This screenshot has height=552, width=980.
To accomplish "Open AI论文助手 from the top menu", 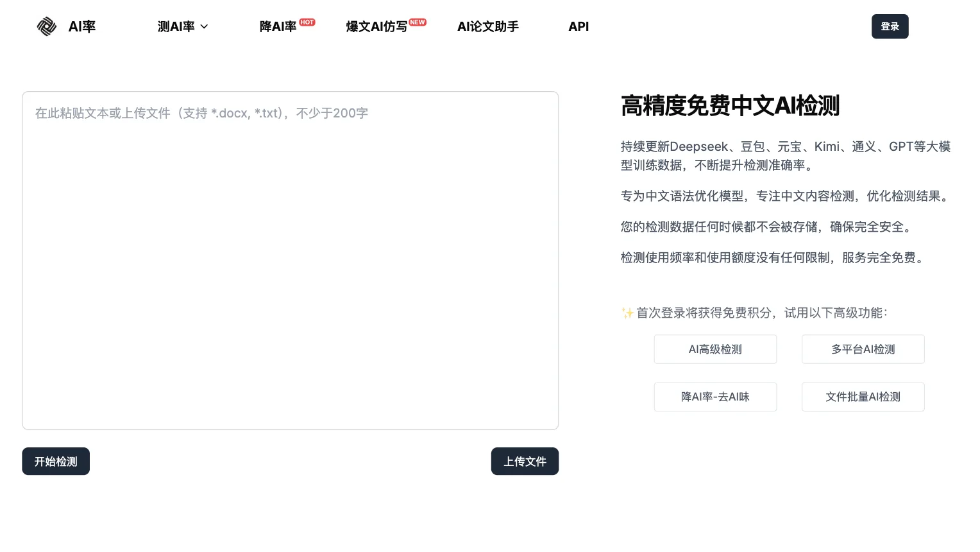I will 487,26.
